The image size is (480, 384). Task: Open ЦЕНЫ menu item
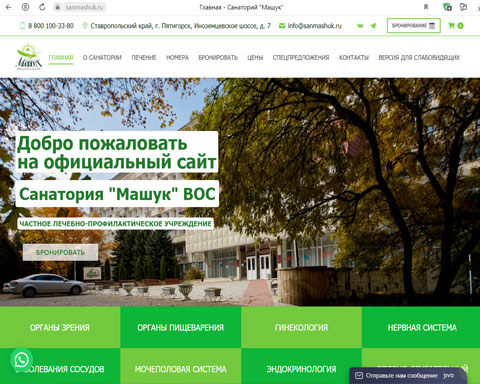255,57
